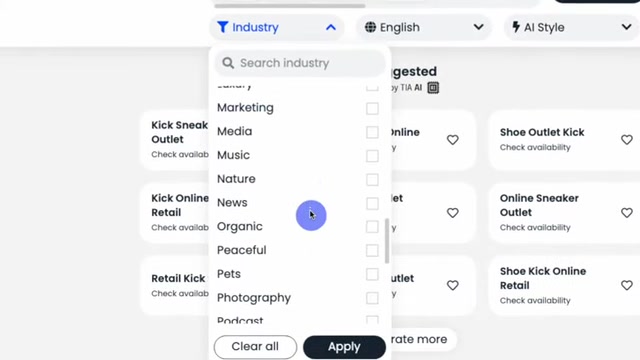640x360 pixels.
Task: Apply the industry filters
Action: tap(344, 347)
